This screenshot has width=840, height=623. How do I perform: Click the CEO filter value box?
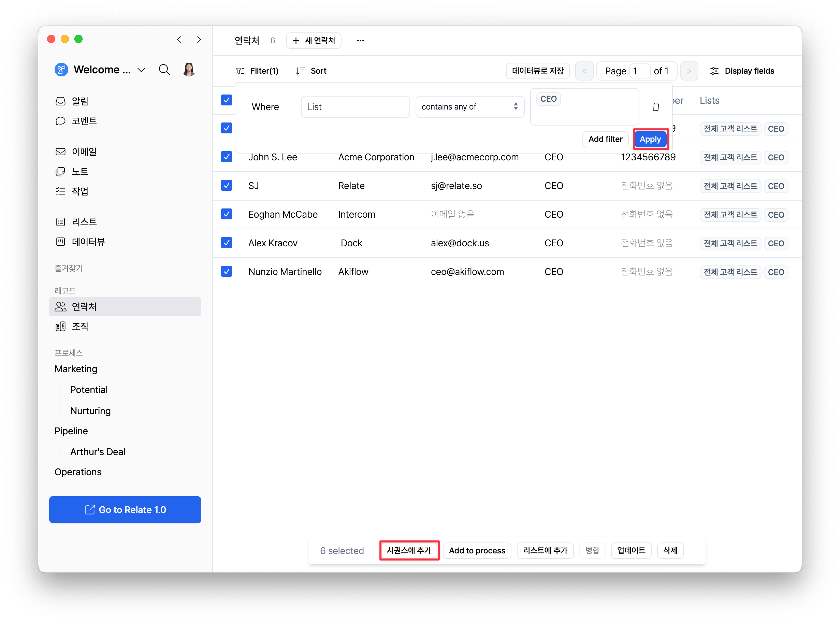point(584,107)
